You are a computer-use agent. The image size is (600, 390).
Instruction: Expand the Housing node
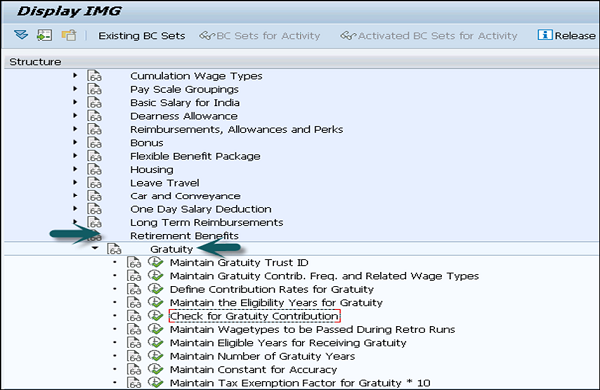pos(75,169)
